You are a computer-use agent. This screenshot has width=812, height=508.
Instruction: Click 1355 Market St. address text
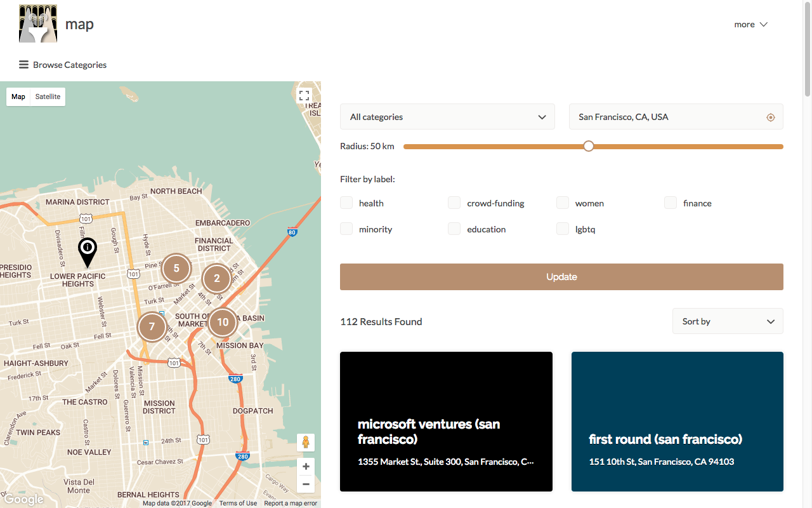pos(446,462)
